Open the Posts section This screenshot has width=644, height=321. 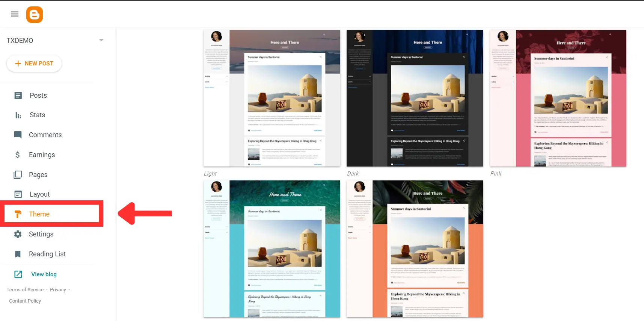click(x=38, y=95)
